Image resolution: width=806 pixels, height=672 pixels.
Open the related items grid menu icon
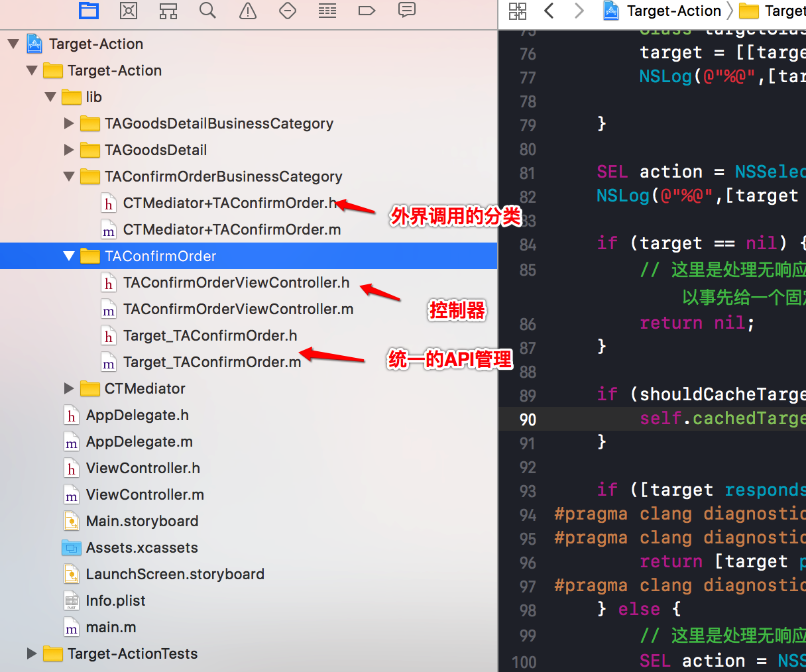[x=518, y=11]
